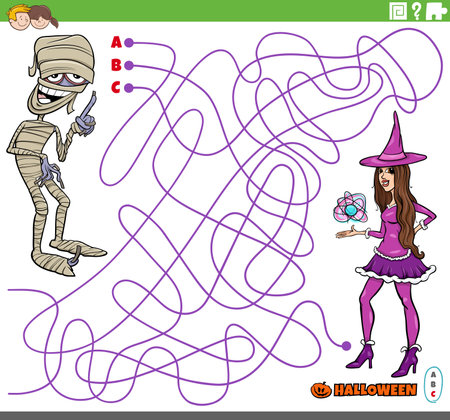
Task: Select the red letter A
Action: click(116, 42)
